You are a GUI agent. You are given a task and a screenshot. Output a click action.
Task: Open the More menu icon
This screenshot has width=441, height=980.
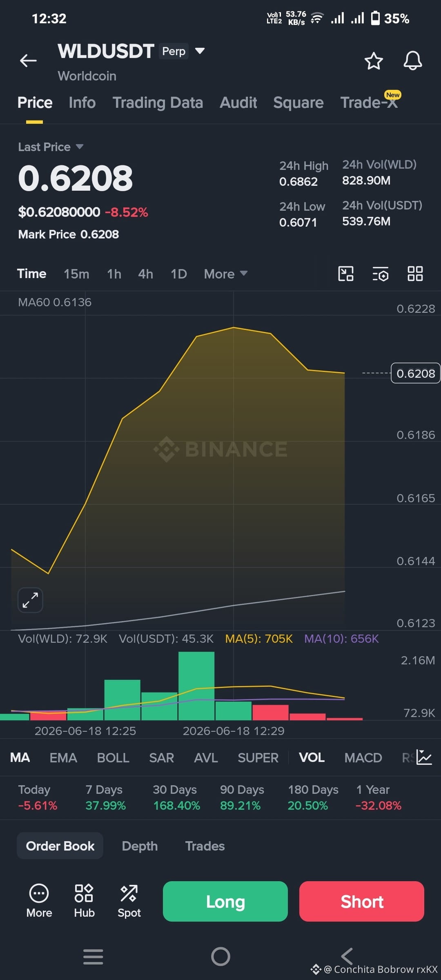point(39,901)
